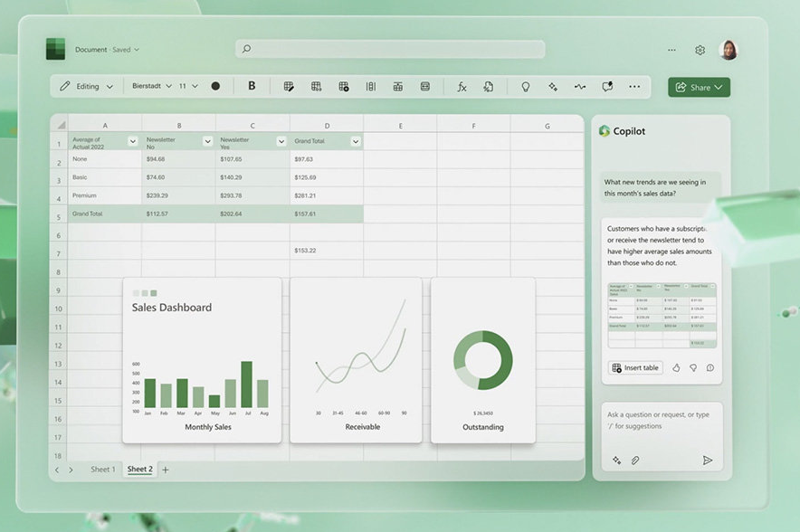Screen dimensions: 800x532
Task: Click the search magnifier icon
Action: [246, 49]
